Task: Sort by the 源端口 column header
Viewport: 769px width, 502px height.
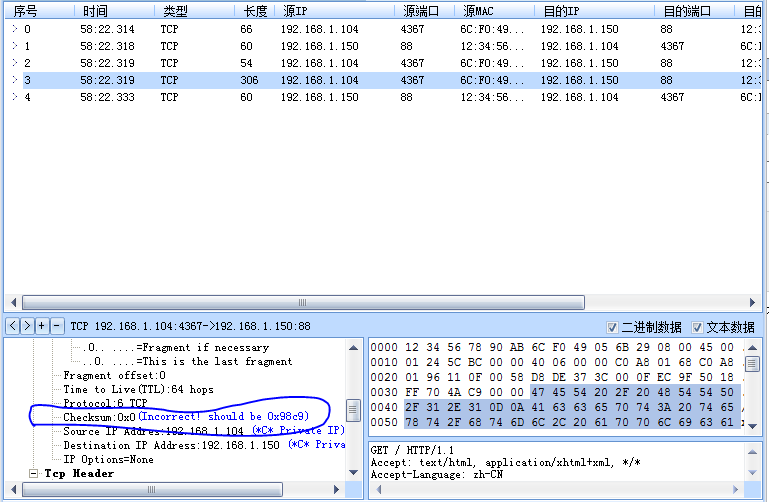Action: click(425, 11)
